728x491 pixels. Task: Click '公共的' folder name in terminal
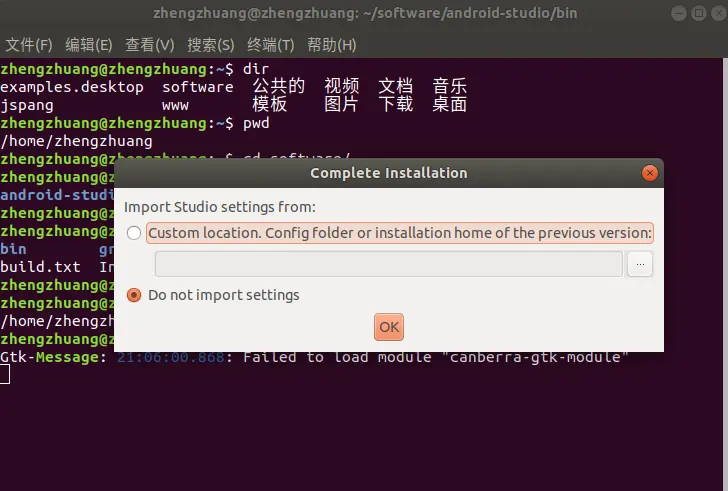pos(279,86)
